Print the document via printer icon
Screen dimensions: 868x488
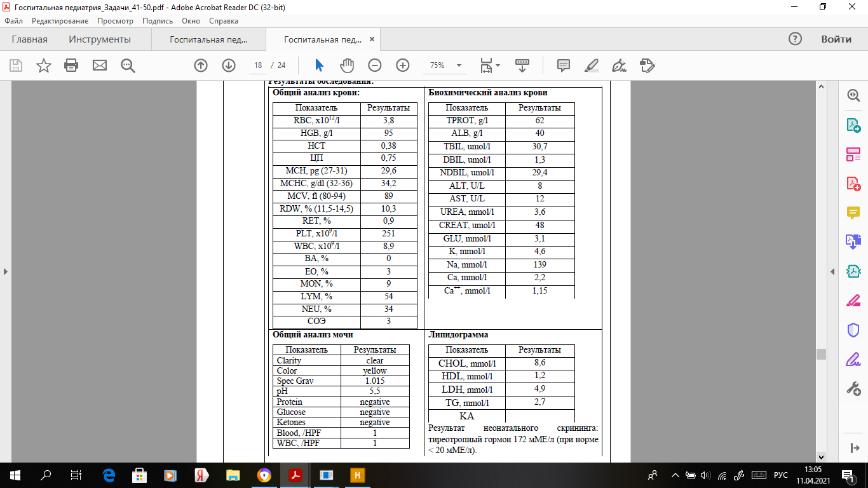[71, 65]
